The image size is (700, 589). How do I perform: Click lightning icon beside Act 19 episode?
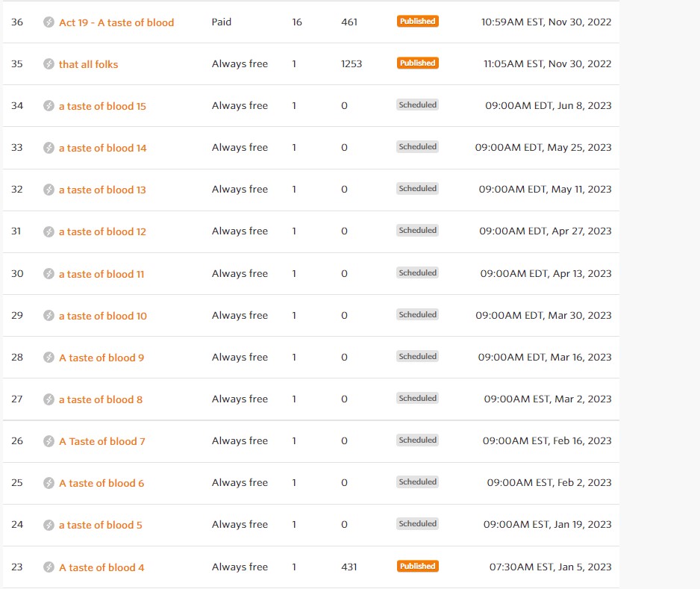coord(49,22)
